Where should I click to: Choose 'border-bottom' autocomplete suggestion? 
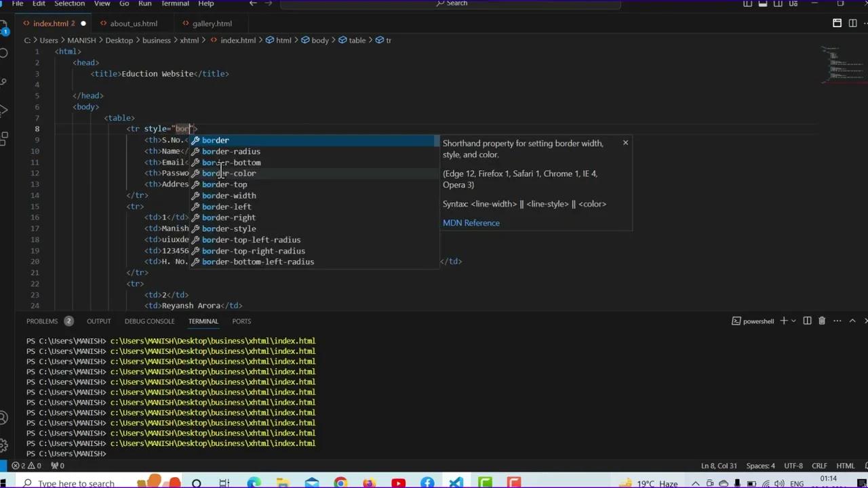314,163
